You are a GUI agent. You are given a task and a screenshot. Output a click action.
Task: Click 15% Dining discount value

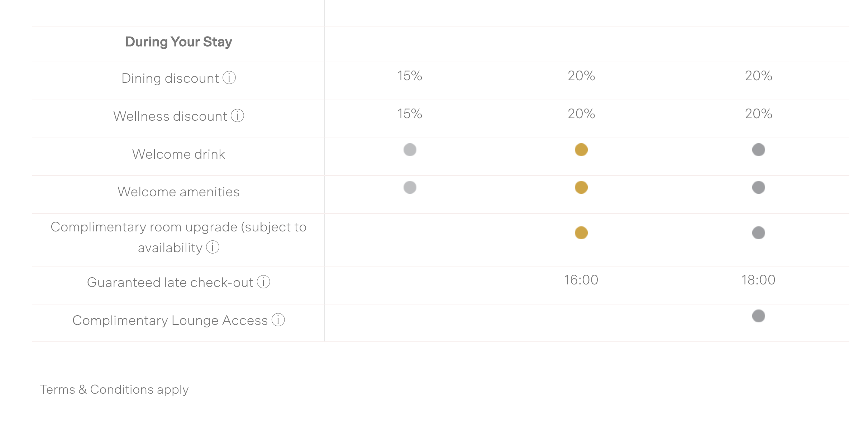tap(410, 76)
